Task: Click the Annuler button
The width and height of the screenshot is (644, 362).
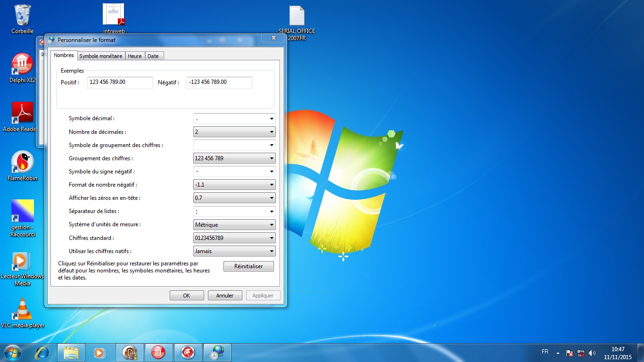Action: [225, 296]
